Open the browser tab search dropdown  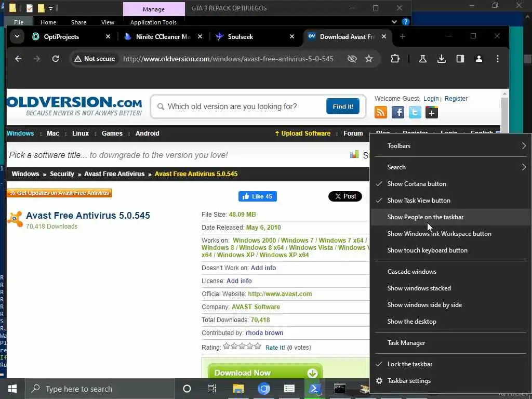click(x=17, y=36)
